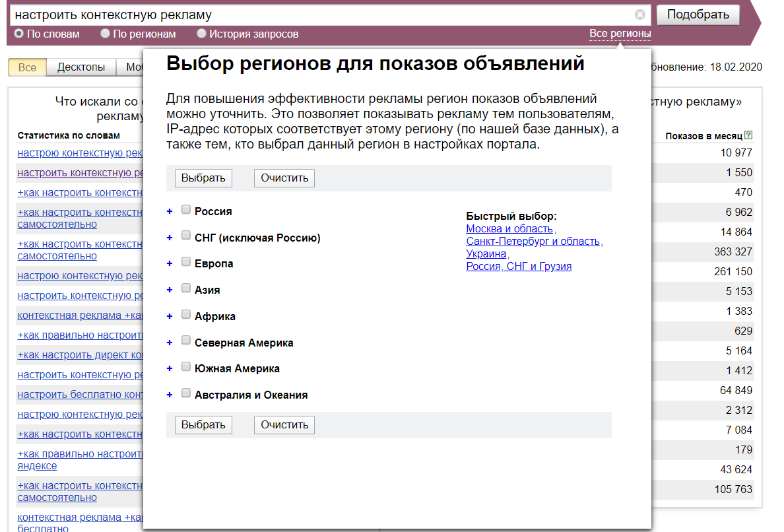Screen dimensions: 784x532
Task: Open the +как настроить директ query link
Action: [80, 355]
